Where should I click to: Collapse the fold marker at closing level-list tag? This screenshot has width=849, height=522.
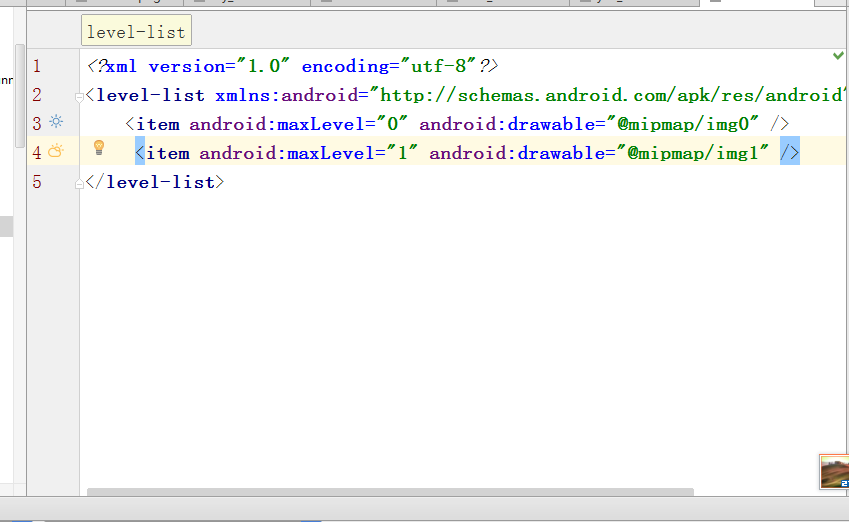click(x=79, y=184)
